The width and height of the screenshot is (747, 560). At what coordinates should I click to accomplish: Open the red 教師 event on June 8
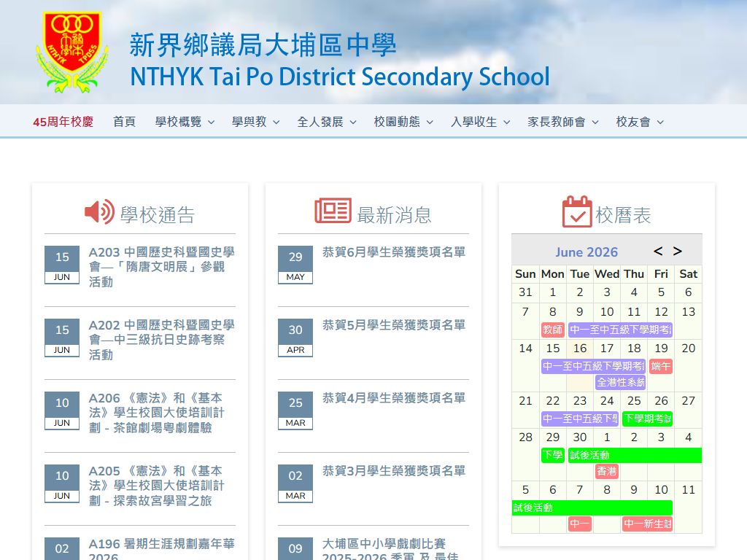[x=553, y=330]
